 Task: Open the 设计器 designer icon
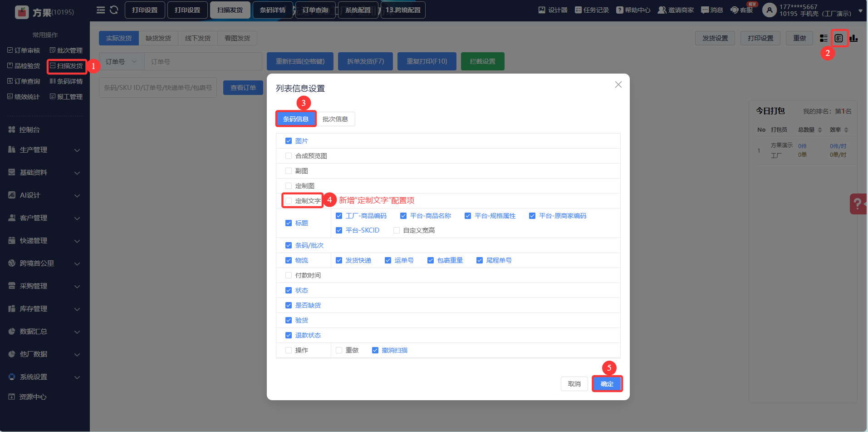[x=542, y=10]
